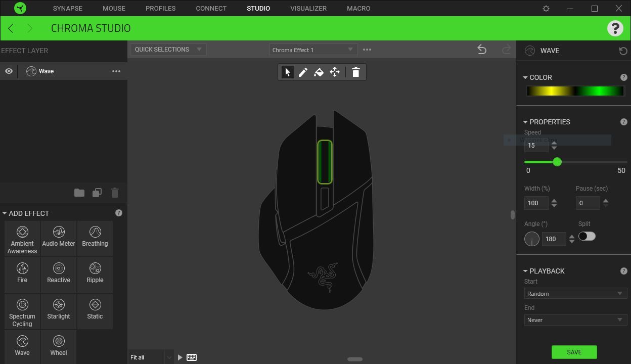The image size is (631, 364).
Task: Click the Speed value field
Action: pos(536,146)
